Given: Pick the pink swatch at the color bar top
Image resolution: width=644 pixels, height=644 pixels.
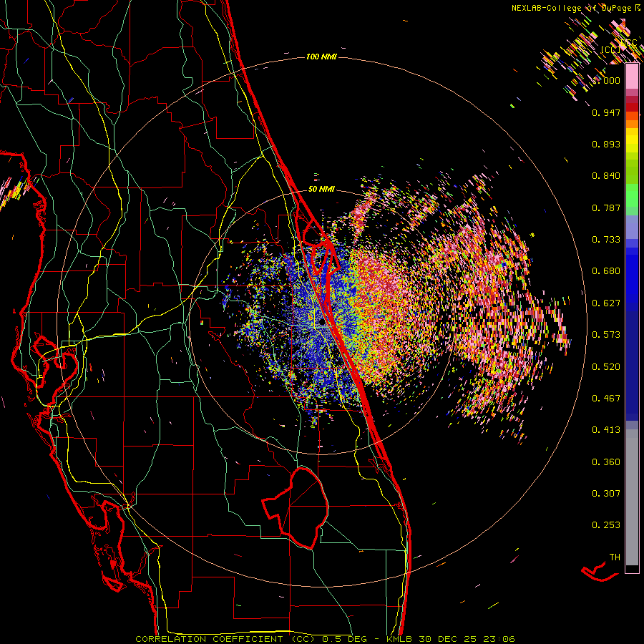Looking at the screenshot, I should pyautogui.click(x=632, y=77).
